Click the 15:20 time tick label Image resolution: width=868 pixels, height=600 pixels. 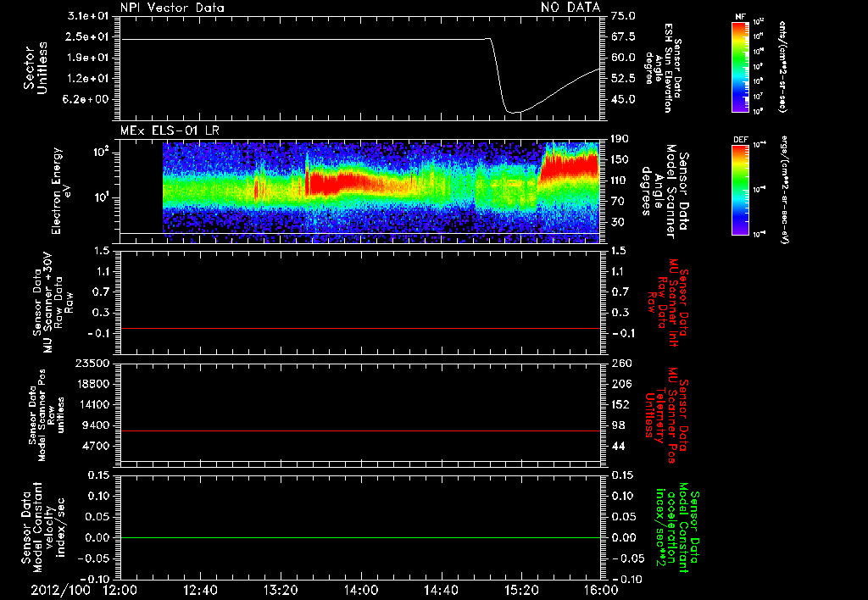click(x=521, y=590)
